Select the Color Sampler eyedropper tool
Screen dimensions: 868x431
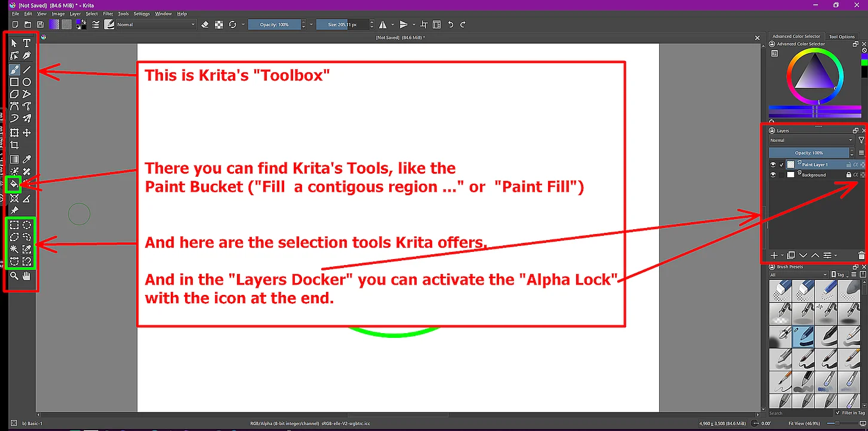(27, 159)
